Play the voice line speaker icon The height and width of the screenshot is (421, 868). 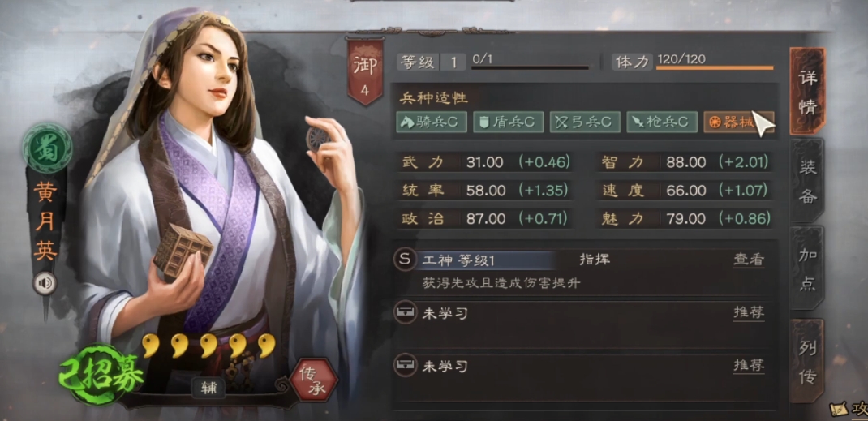coord(45,284)
